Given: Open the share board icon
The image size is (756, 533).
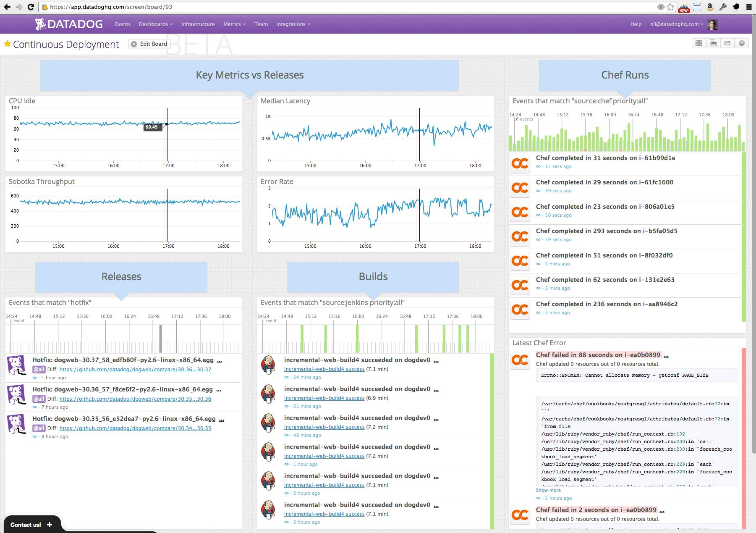Looking at the screenshot, I should [727, 43].
